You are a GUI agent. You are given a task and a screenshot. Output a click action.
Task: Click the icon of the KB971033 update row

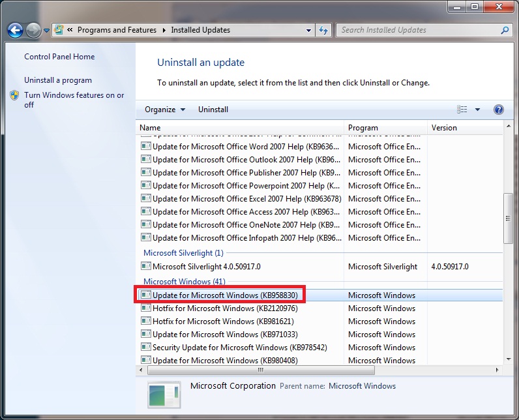pos(145,334)
